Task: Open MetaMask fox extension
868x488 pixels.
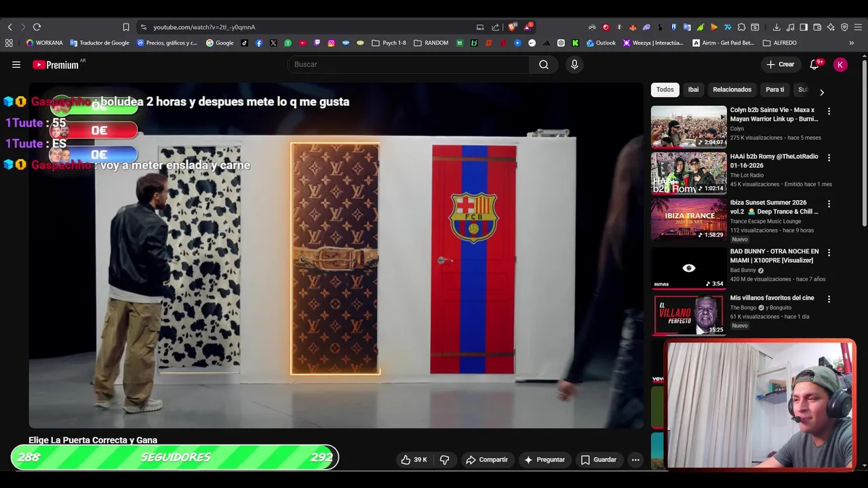Action: click(633, 27)
